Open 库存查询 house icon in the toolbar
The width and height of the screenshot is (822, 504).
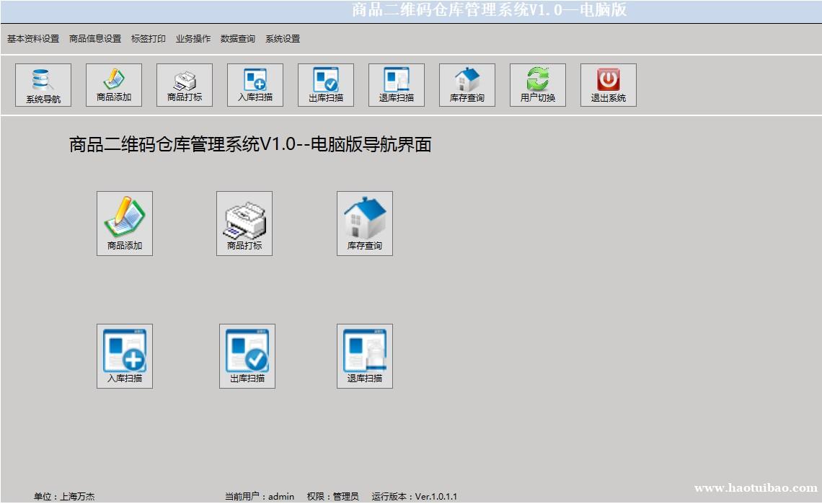467,85
